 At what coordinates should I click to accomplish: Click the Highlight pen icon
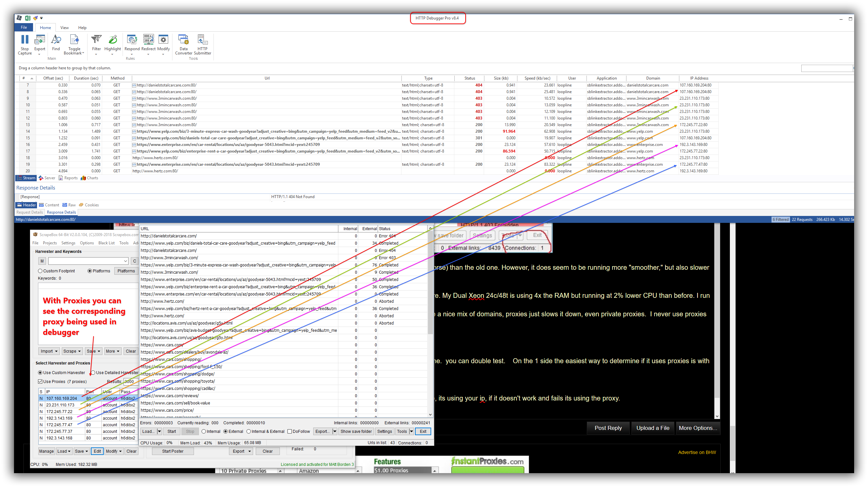(x=113, y=40)
